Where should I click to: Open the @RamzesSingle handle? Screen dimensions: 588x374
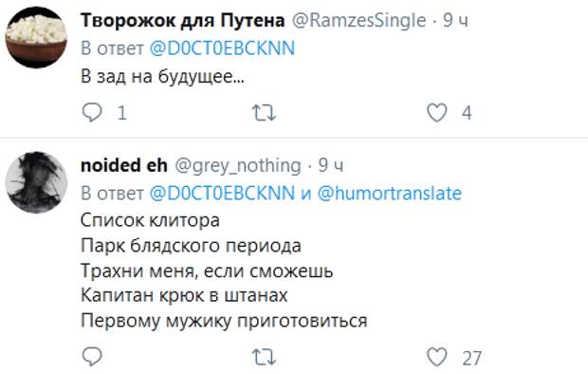tap(358, 20)
